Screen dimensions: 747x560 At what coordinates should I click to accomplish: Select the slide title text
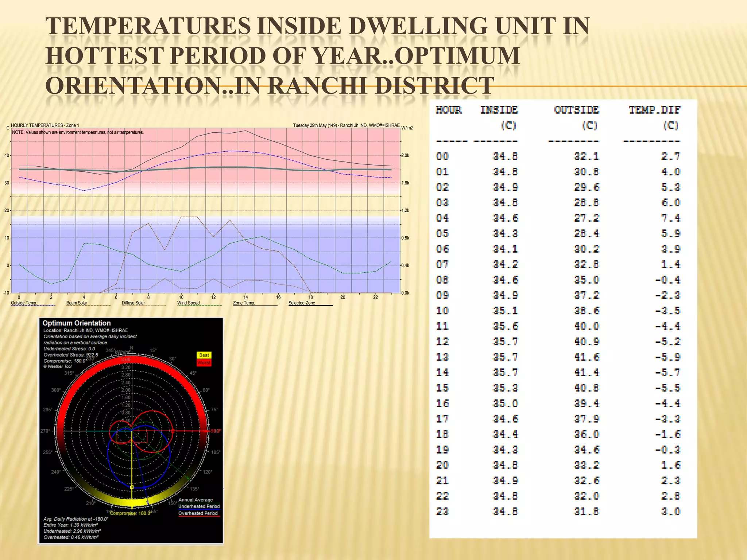(317, 56)
